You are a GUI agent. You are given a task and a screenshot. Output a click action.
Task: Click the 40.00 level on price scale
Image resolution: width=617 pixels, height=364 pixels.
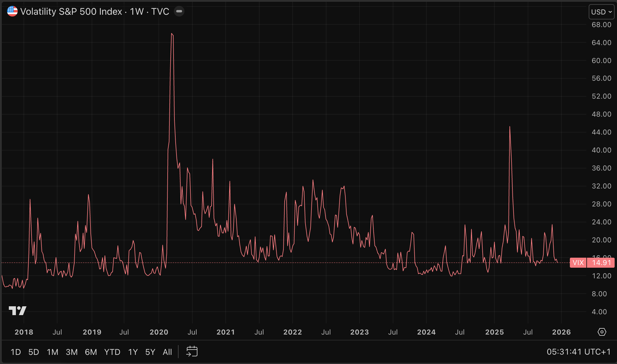pos(601,150)
